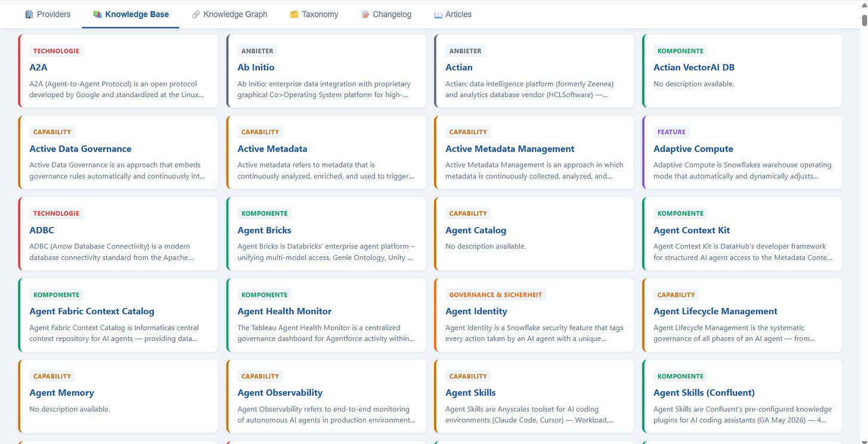Click the ANBIETER badge above Actian

[x=466, y=51]
